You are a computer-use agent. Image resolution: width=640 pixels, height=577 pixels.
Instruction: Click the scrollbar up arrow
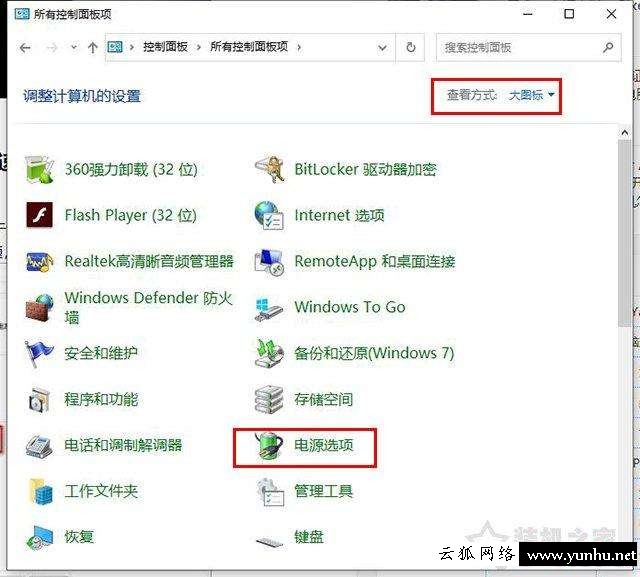pos(624,133)
